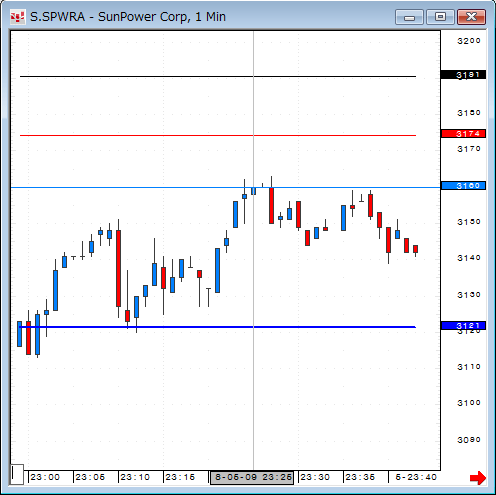Select the dark blue 3121 price label
This screenshot has width=496, height=495.
tap(463, 326)
